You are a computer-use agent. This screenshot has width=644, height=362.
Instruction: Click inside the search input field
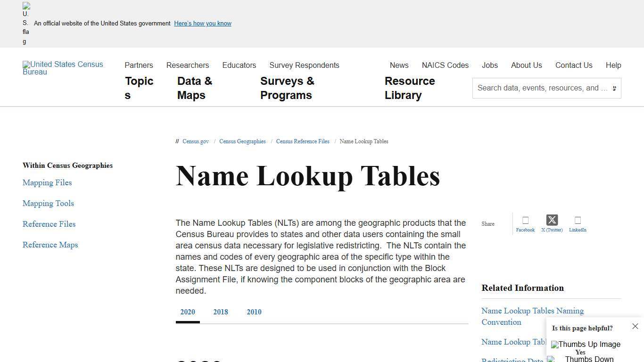537,88
